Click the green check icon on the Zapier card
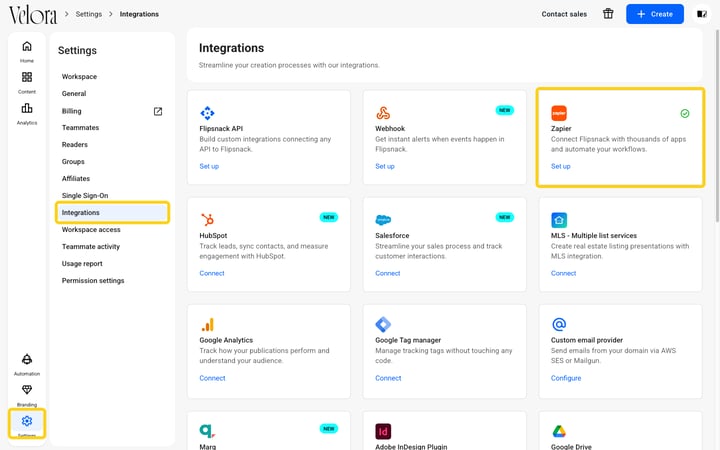720x450 pixels. 685,113
